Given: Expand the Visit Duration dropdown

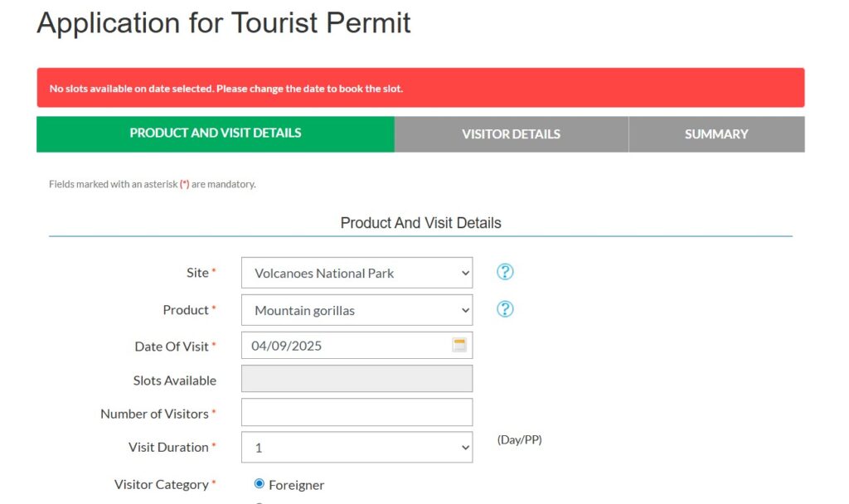Looking at the screenshot, I should (357, 446).
